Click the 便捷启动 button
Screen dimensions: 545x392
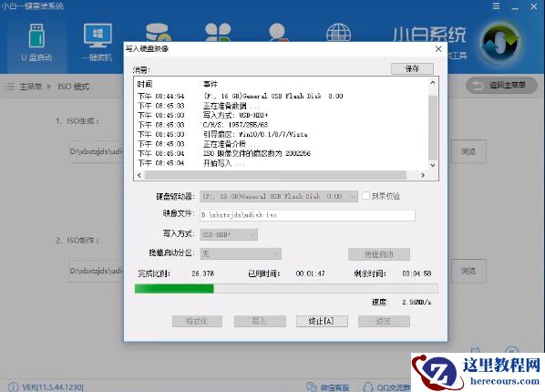[x=379, y=254]
